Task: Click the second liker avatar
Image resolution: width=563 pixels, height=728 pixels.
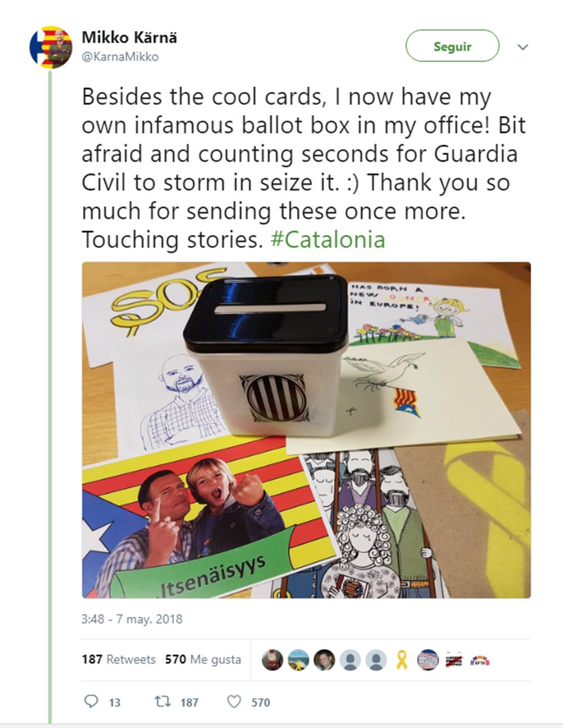Action: (298, 660)
